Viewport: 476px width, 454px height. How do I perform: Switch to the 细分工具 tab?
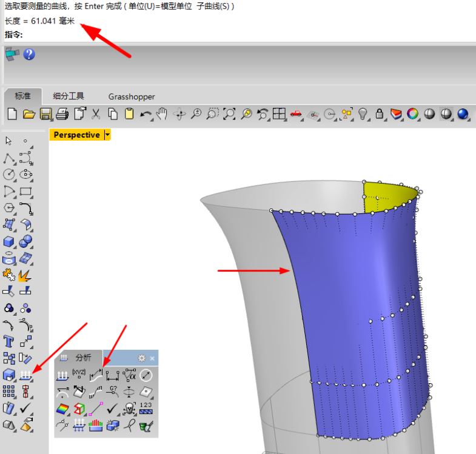[68, 96]
